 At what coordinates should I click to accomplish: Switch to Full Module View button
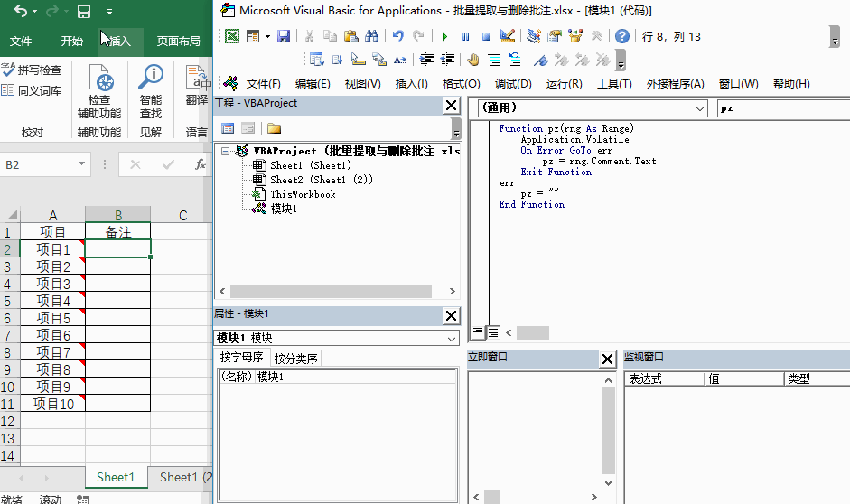tap(493, 331)
